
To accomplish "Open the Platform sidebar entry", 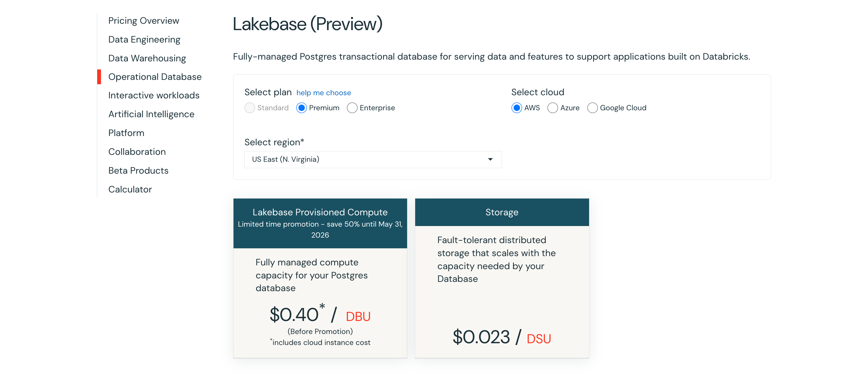I will tap(126, 133).
